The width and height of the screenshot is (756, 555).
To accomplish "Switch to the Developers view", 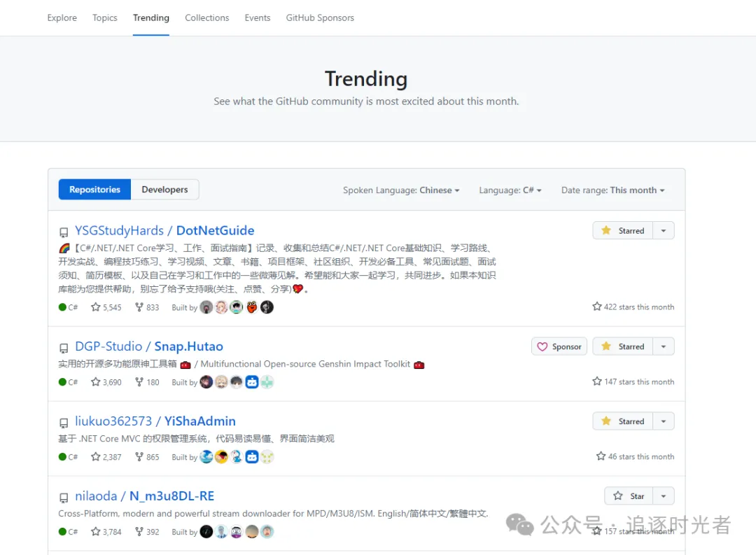I will click(164, 190).
